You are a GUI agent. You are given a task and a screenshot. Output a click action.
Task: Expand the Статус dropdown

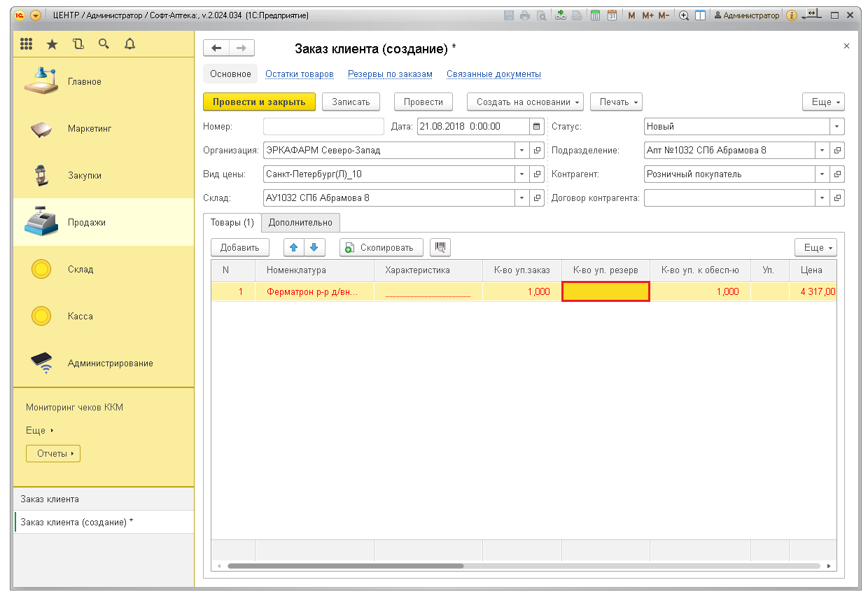pos(836,127)
